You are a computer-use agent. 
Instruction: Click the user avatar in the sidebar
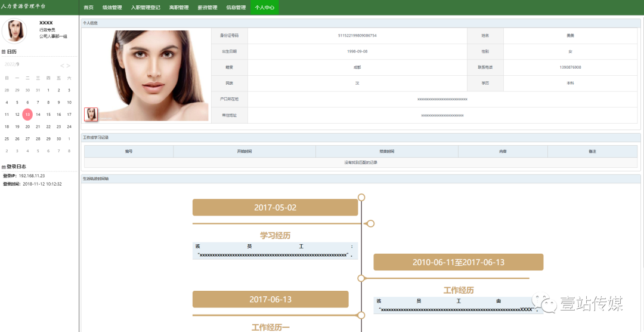tap(15, 31)
